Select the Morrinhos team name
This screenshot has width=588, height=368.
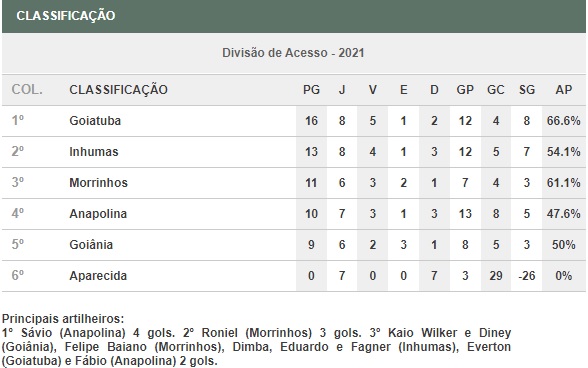98,183
